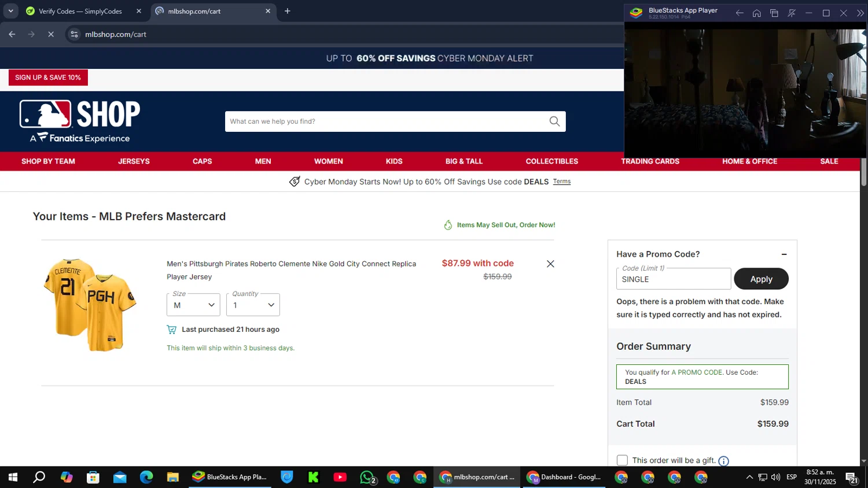View site information icon in address bar
The height and width of the screenshot is (488, 868).
point(74,35)
